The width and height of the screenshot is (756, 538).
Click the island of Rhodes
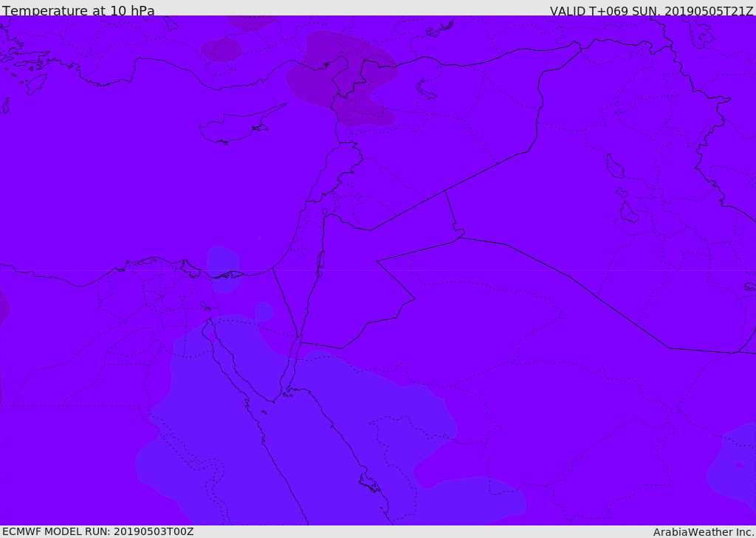pyautogui.click(x=36, y=84)
